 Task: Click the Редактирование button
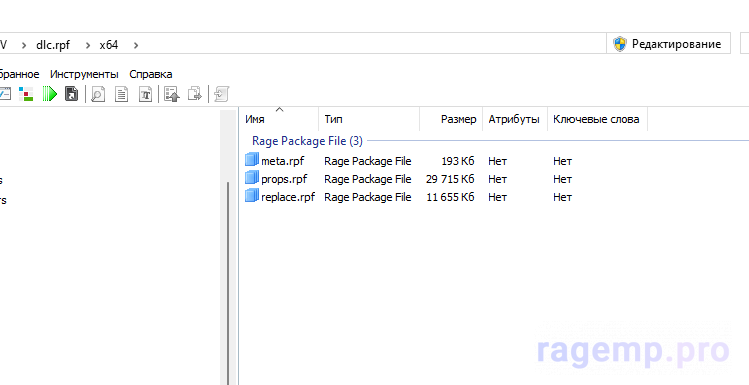pos(668,44)
